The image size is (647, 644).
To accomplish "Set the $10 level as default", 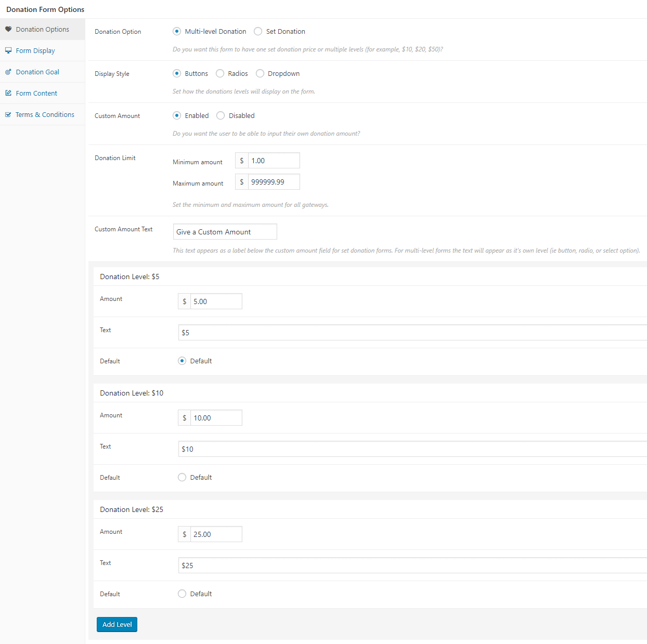I will 182,477.
